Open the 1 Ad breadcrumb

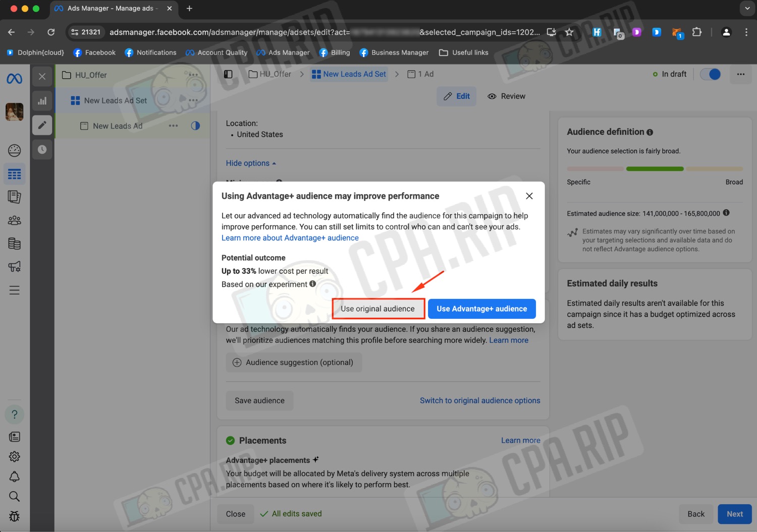click(420, 74)
